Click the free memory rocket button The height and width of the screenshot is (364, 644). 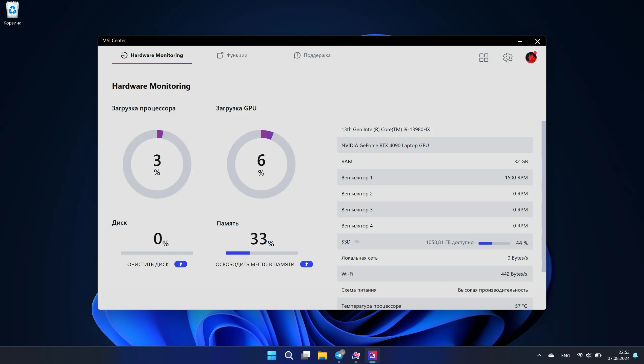pyautogui.click(x=306, y=264)
